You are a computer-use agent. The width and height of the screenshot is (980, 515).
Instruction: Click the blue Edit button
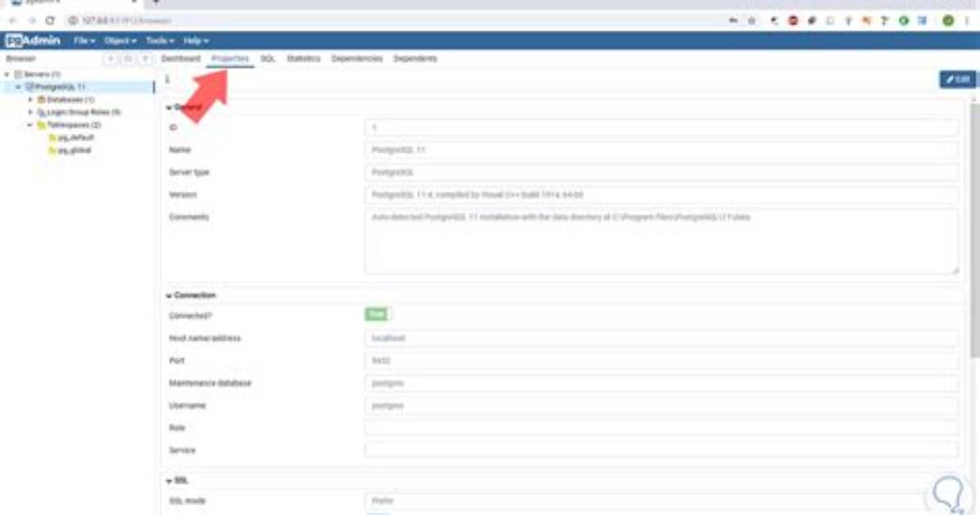958,80
